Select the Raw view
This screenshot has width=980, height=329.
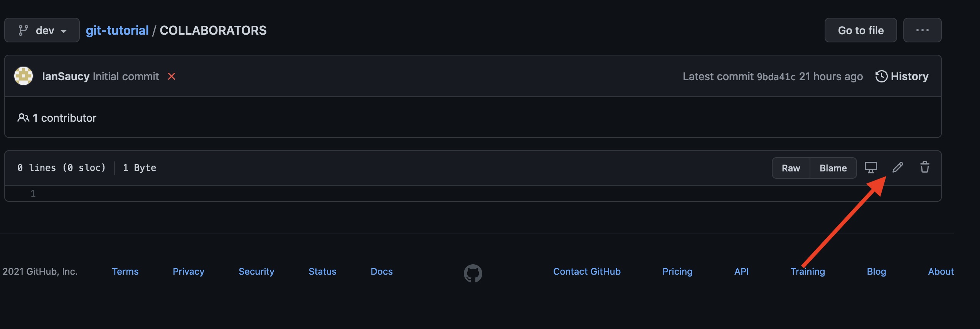point(791,168)
